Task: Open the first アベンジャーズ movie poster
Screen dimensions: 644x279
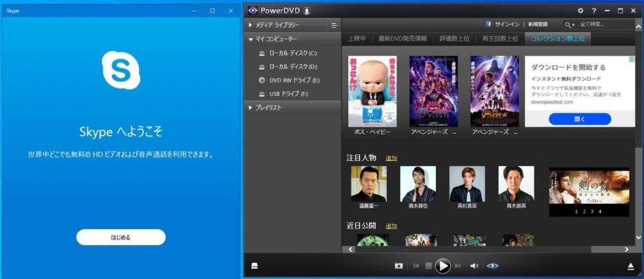Action: point(434,91)
